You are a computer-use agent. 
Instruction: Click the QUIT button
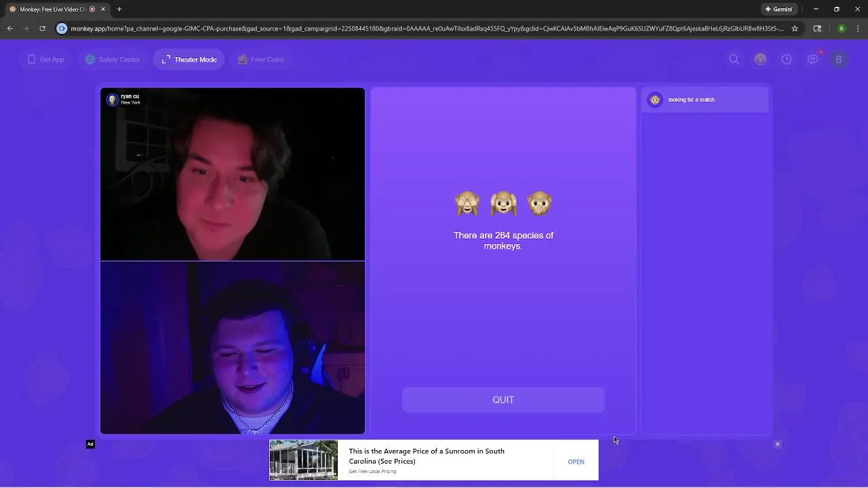(503, 400)
